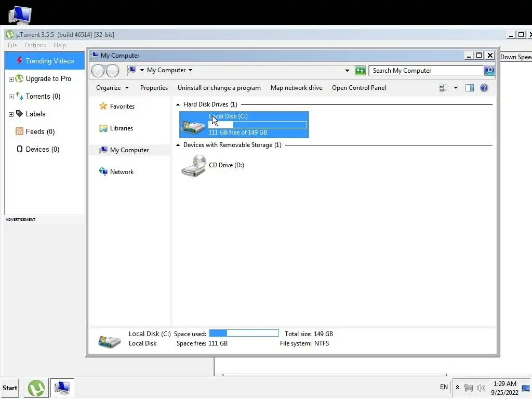Click Open Control Panel
The height and width of the screenshot is (399, 532).
pos(359,88)
